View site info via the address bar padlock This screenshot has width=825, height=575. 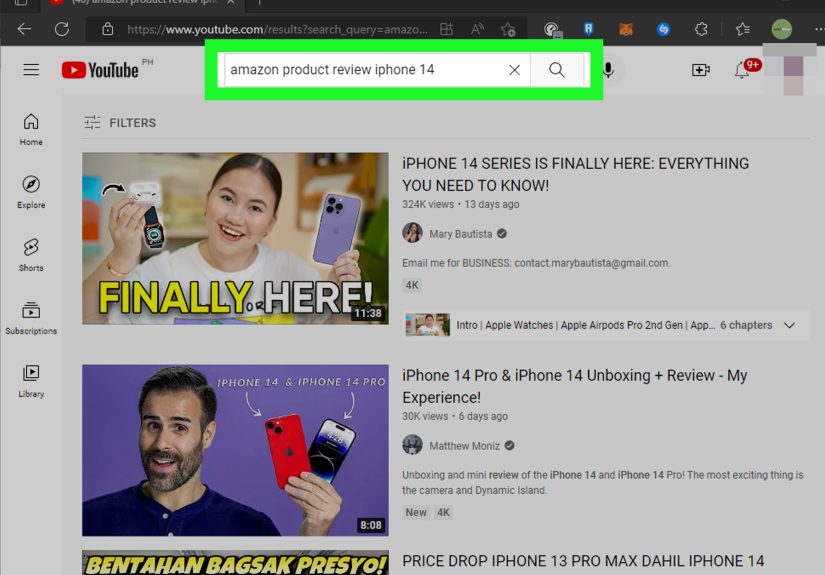tap(107, 29)
